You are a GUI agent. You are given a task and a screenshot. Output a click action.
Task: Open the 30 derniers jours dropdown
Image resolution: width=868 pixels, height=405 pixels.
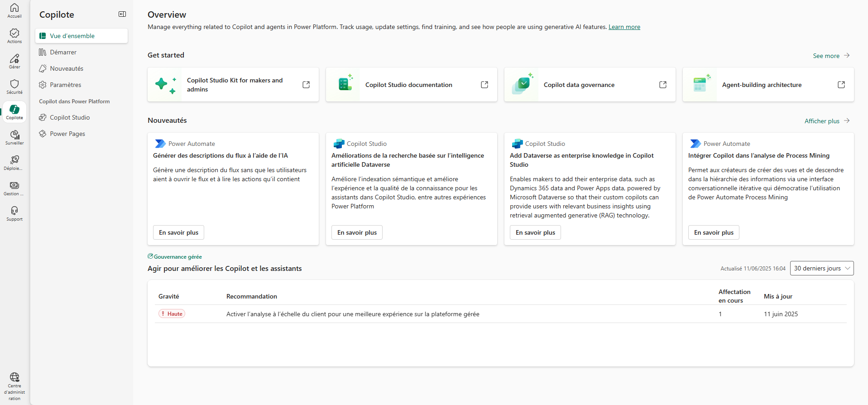(x=822, y=268)
